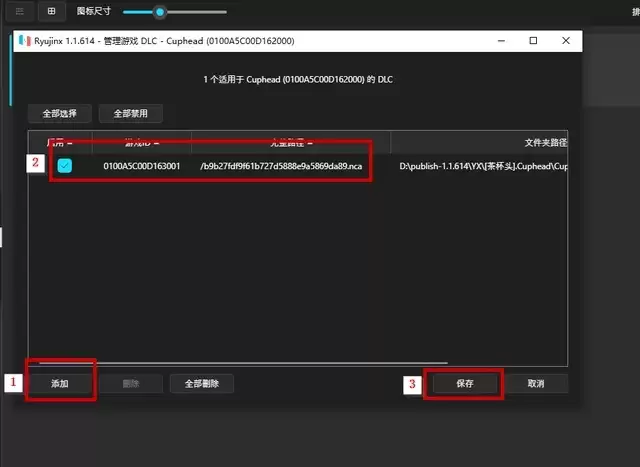Click the horizontal scrollbar of DLC list
The width and height of the screenshot is (640, 467).
[243, 362]
